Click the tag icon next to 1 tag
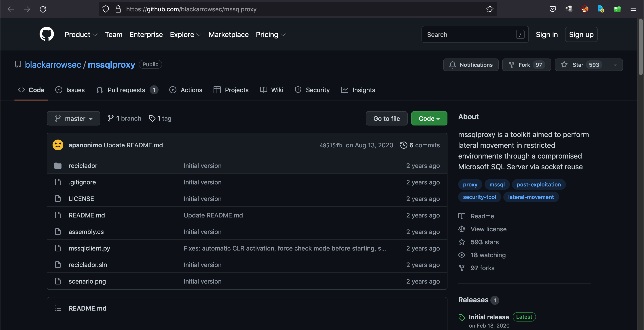The width and height of the screenshot is (644, 330). pos(152,118)
